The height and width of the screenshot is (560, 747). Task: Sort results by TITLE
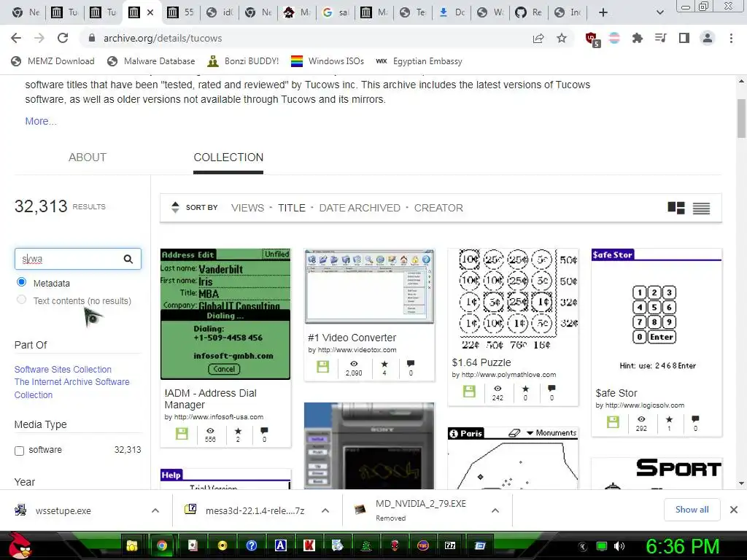point(292,208)
